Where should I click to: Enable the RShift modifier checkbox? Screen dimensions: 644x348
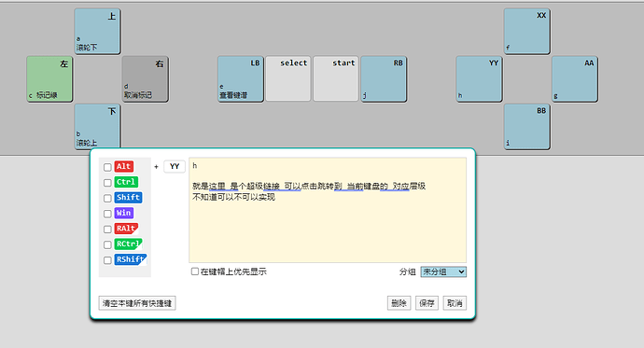(107, 260)
